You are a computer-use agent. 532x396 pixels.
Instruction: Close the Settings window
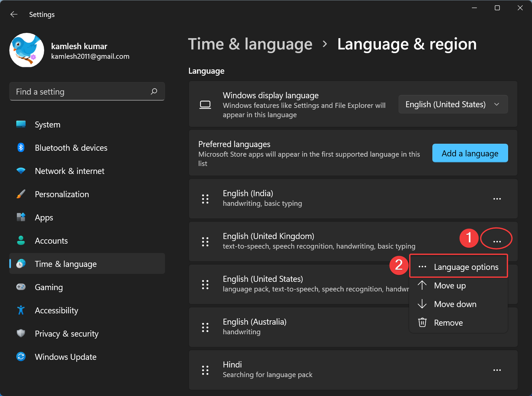pos(520,8)
